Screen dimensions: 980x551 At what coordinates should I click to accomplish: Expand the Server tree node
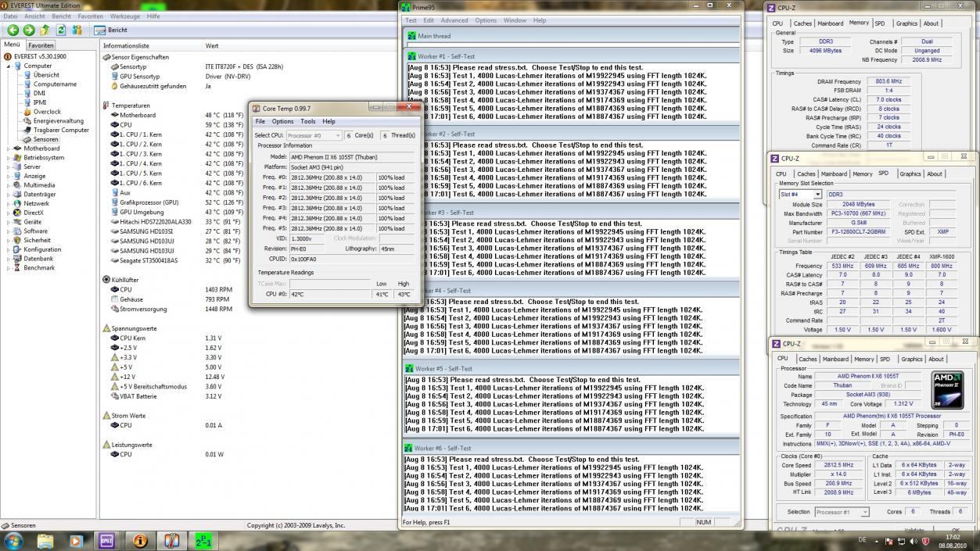(9, 166)
